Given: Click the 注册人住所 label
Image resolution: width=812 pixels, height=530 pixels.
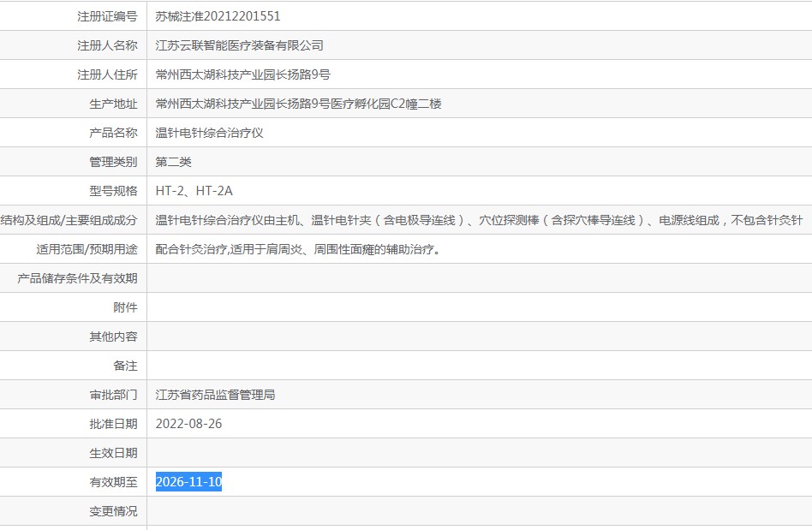Looking at the screenshot, I should pyautogui.click(x=107, y=74).
